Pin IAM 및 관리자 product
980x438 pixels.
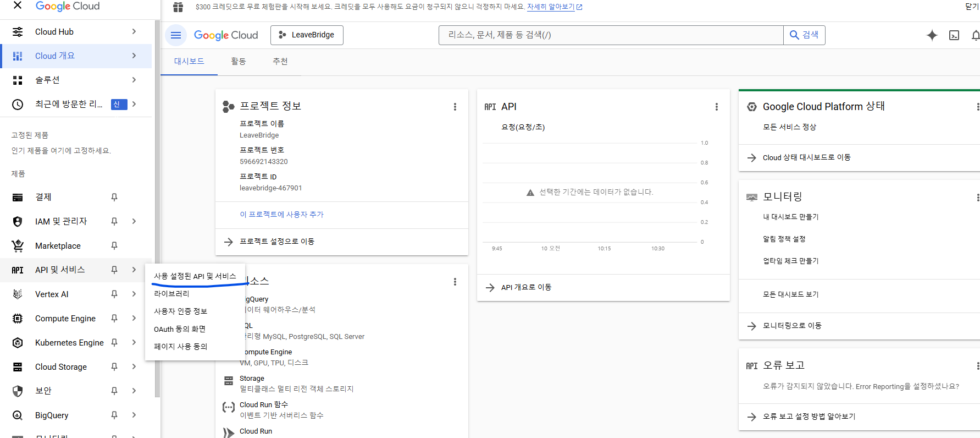pos(114,221)
